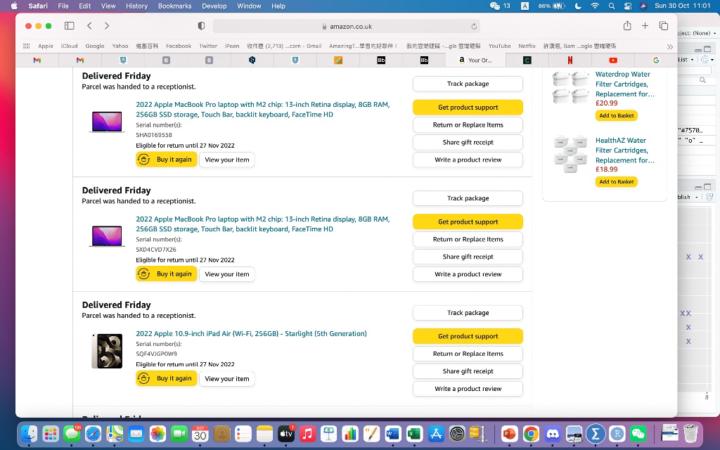Get product support for iPad Air
The width and height of the screenshot is (720, 450).
tap(467, 336)
